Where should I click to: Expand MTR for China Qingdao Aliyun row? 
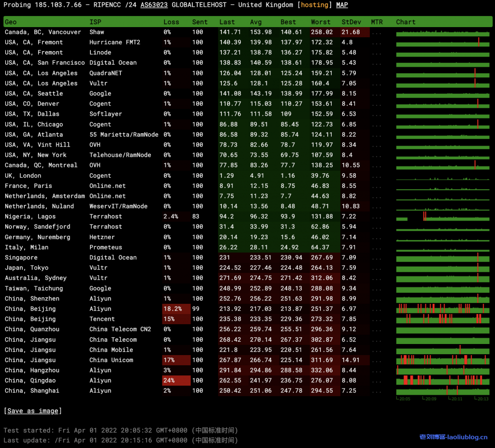(x=377, y=381)
